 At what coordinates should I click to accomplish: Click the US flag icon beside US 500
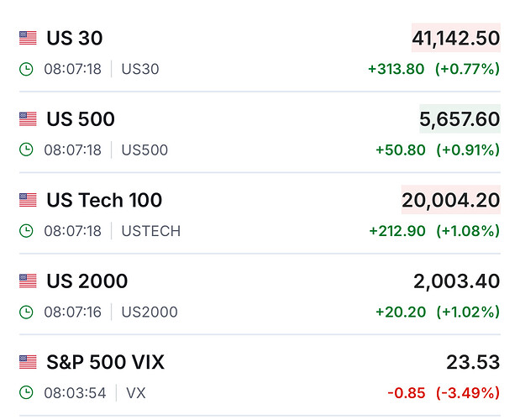(x=28, y=119)
